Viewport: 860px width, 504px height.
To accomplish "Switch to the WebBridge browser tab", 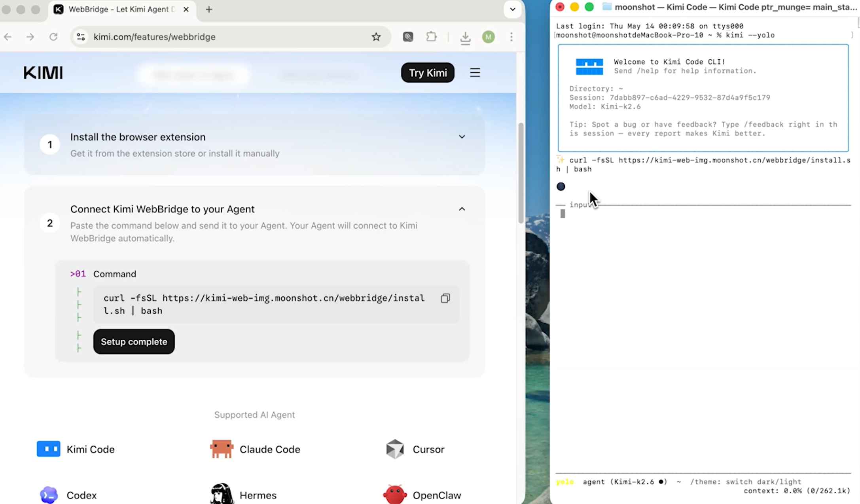I will coord(122,9).
